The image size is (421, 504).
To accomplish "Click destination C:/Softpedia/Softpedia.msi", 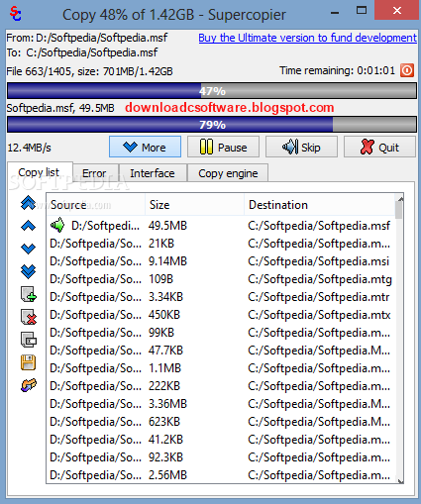I will tap(319, 261).
